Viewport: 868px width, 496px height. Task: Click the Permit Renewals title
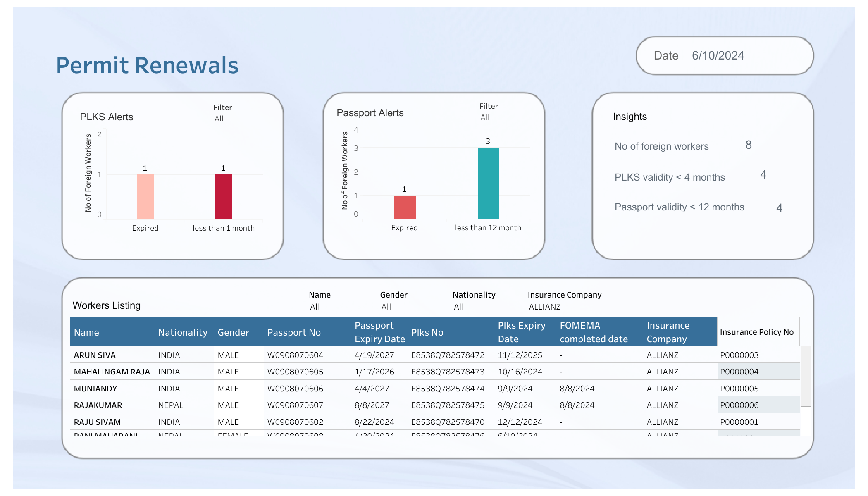coord(147,66)
